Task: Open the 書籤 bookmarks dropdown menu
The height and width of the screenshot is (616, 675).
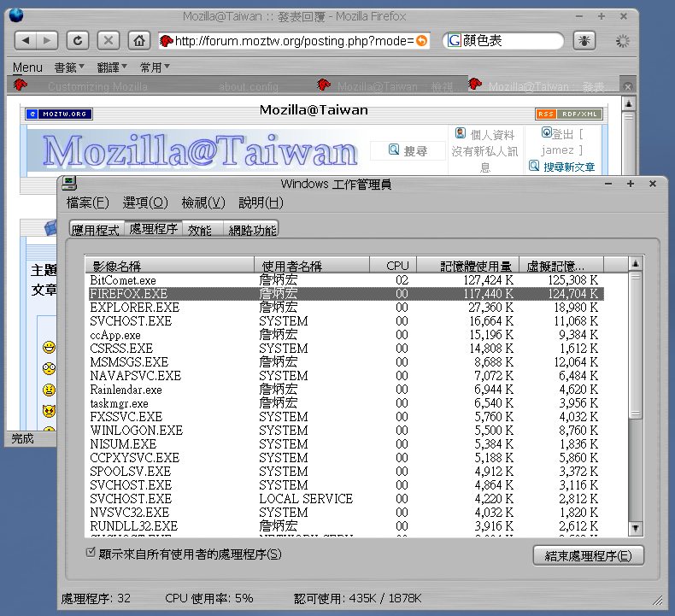Action: 70,67
